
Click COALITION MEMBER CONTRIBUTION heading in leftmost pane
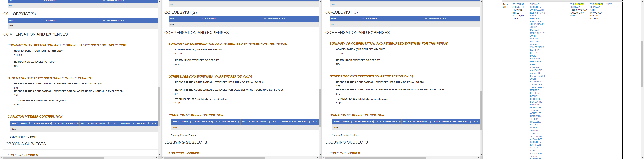point(35,117)
